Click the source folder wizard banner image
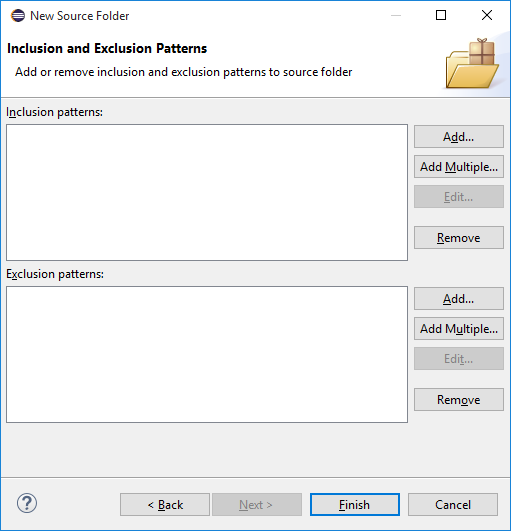Screen dimensions: 511x531 coord(472,64)
